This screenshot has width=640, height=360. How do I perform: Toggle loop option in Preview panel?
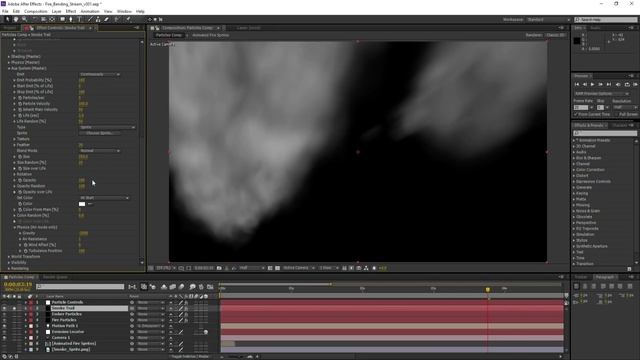(627, 84)
